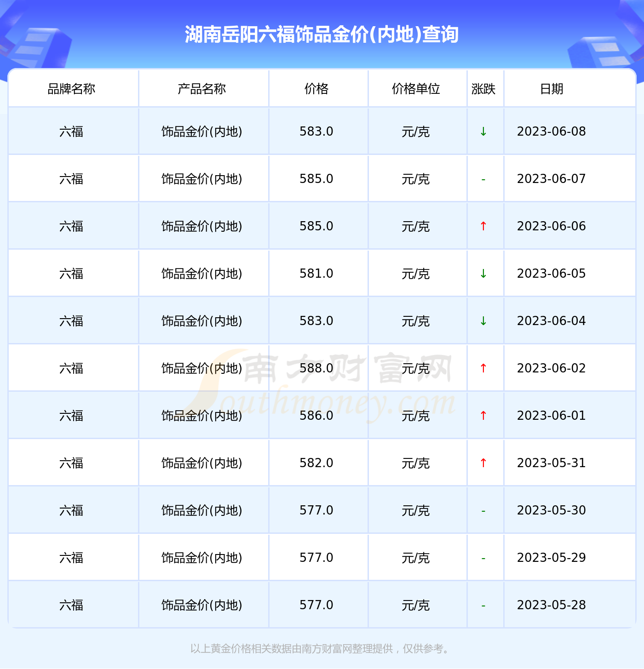
Task: Click the price 581.0
Action: (x=316, y=274)
